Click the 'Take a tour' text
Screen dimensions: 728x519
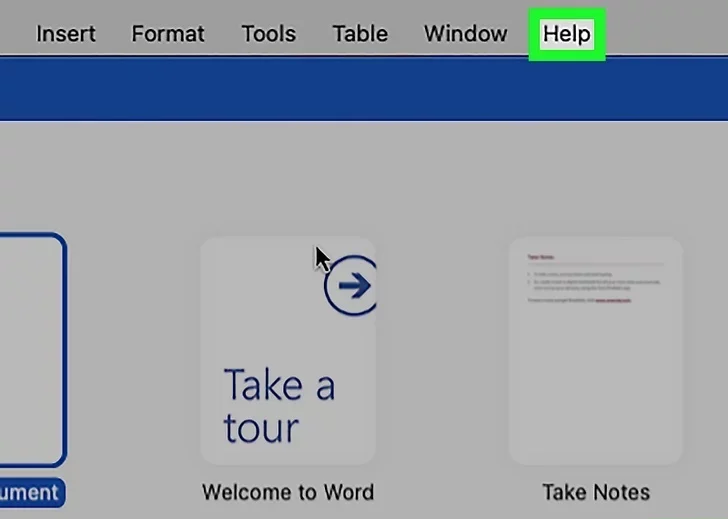tap(279, 405)
